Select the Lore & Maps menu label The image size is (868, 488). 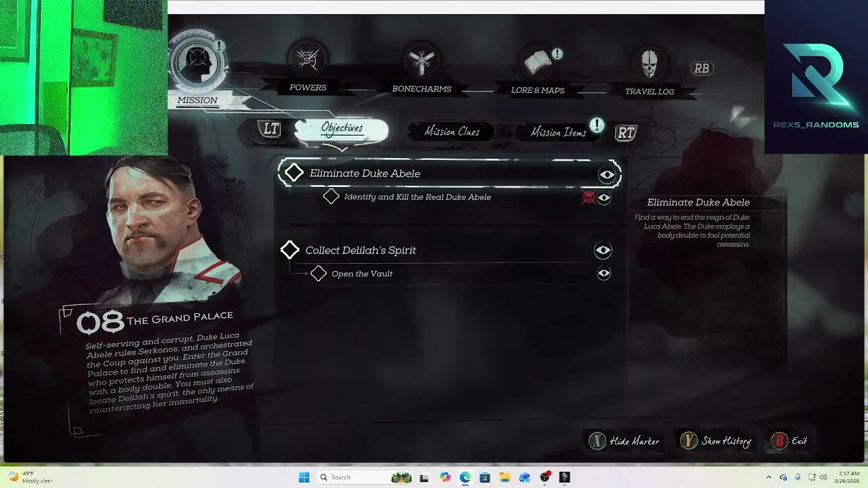click(x=538, y=90)
